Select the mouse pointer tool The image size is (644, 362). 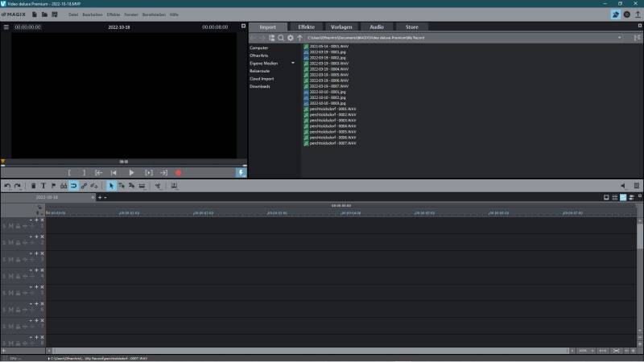point(112,186)
